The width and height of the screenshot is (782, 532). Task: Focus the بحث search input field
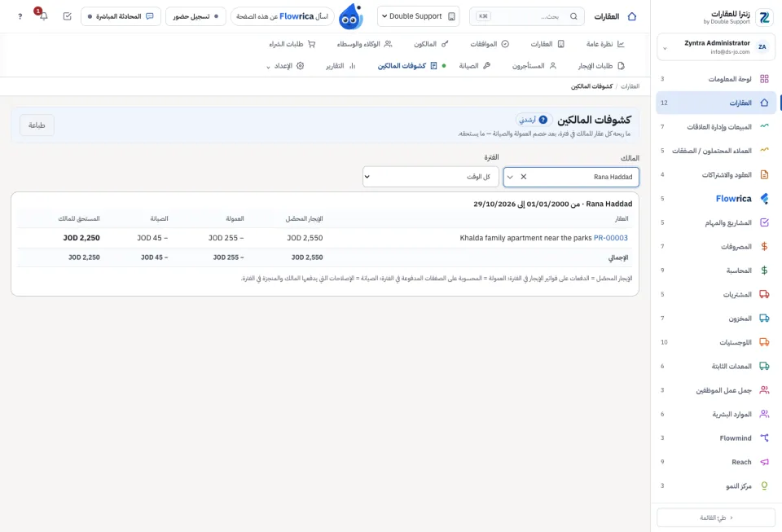click(527, 16)
